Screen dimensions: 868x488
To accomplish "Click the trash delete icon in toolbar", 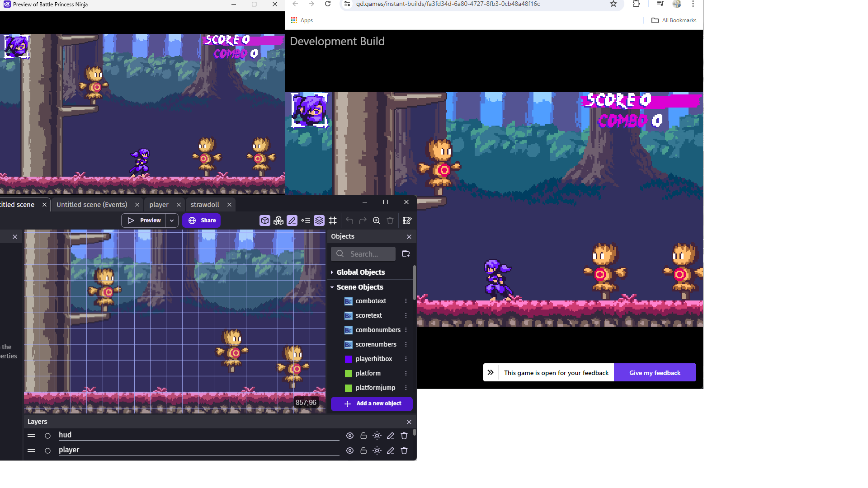I will tap(390, 221).
